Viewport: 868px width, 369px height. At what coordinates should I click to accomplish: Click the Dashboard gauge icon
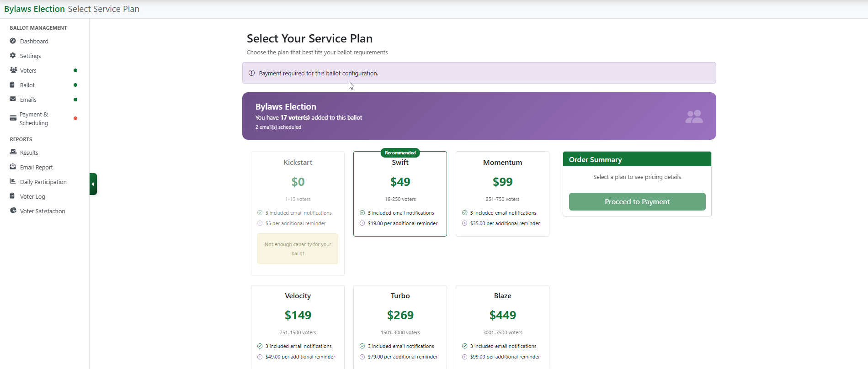click(x=13, y=41)
